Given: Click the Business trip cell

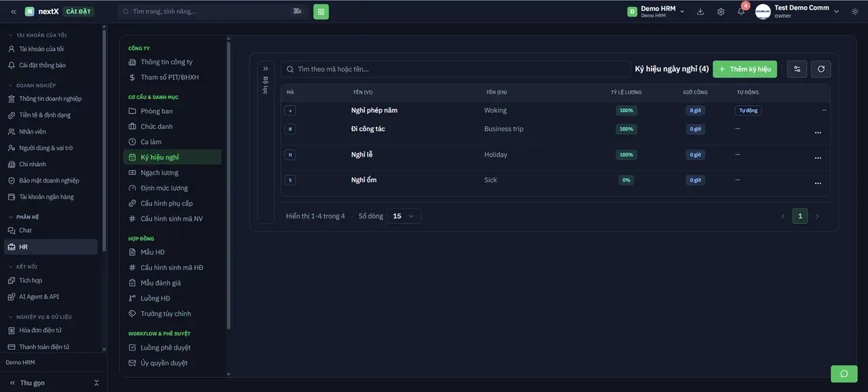Looking at the screenshot, I should 504,129.
